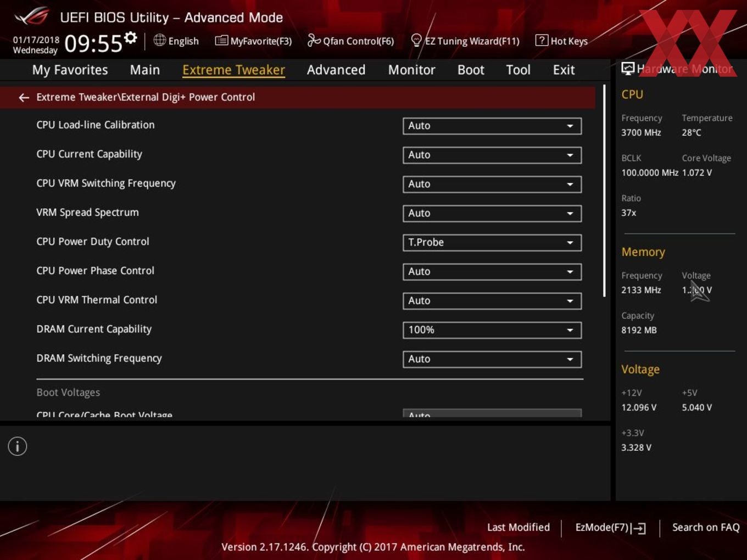Click the CPU frequency value 3700 MHz

point(641,132)
